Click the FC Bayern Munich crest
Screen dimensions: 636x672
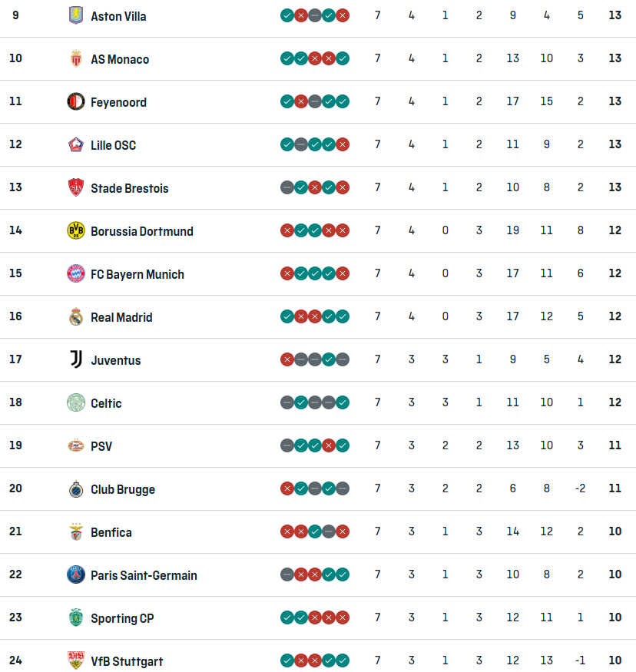(75, 273)
